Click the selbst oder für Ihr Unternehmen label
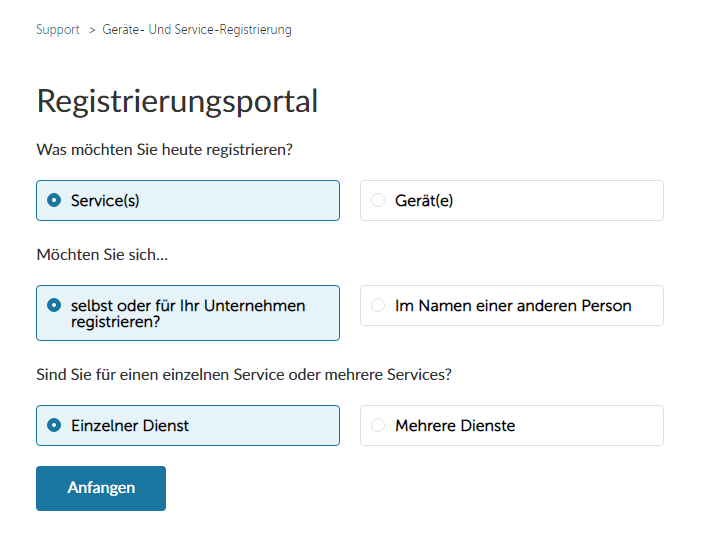 click(188, 314)
